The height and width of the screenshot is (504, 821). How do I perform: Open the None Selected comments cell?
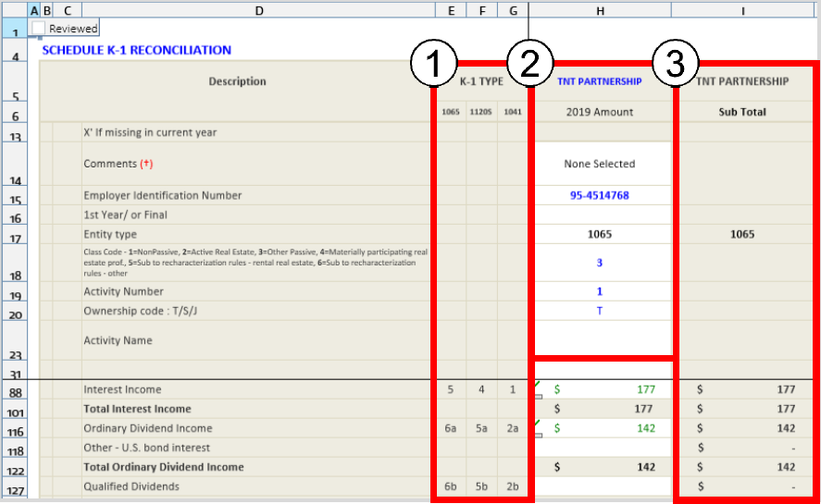(600, 164)
